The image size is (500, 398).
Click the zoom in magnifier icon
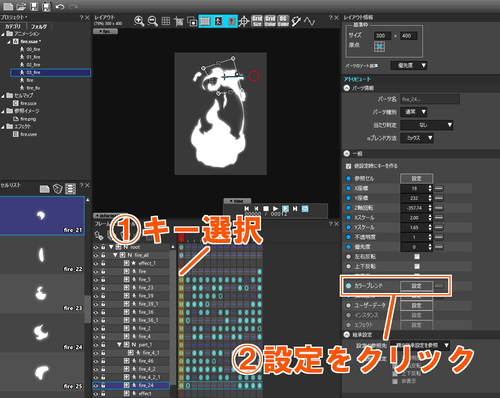(x=139, y=21)
